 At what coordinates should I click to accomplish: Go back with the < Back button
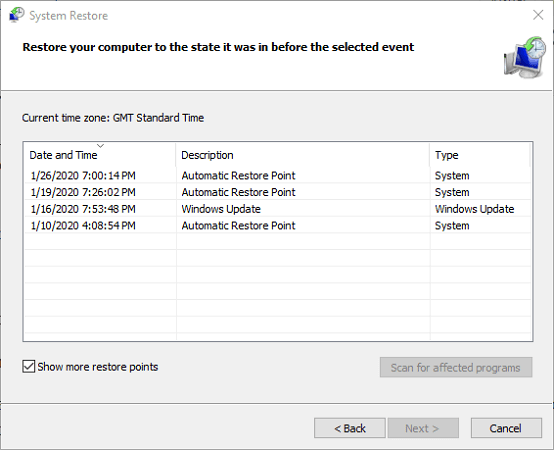(x=349, y=428)
